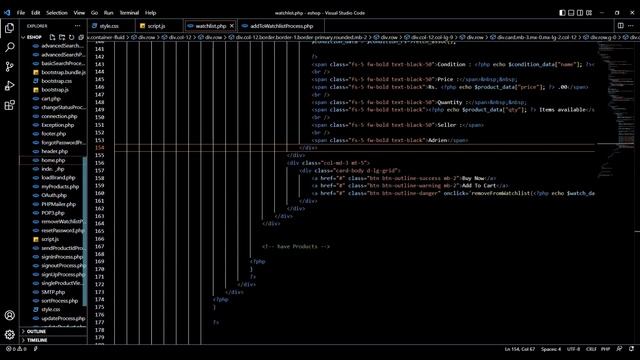Click the VS Code logo icon
The image size is (640, 360).
7,13
